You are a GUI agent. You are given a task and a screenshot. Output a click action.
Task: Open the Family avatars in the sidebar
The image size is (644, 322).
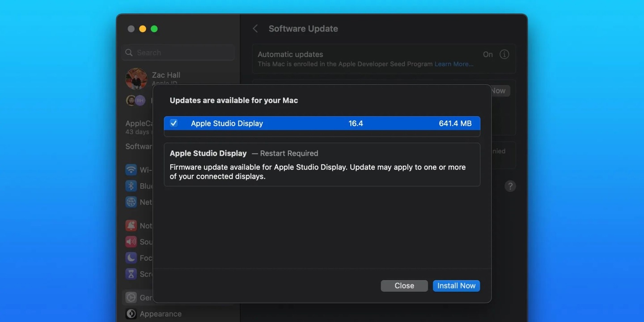click(x=136, y=100)
